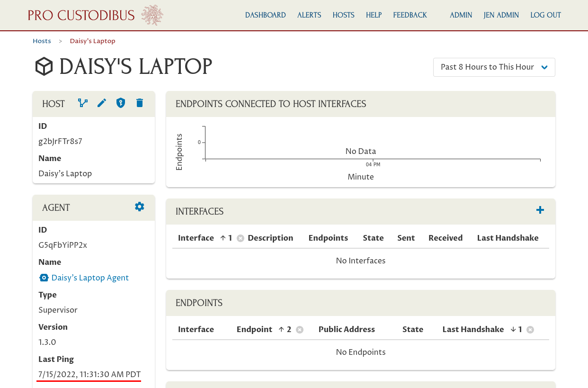
Task: Click the 04 PM chart axis label
Action: (373, 164)
